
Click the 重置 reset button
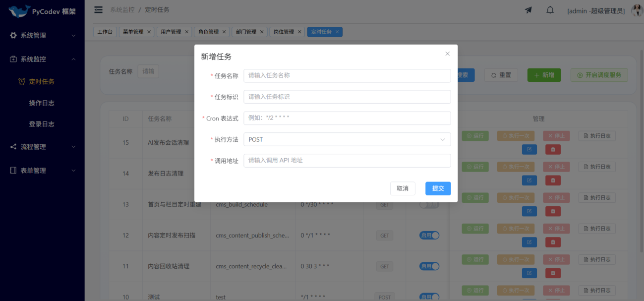(501, 75)
